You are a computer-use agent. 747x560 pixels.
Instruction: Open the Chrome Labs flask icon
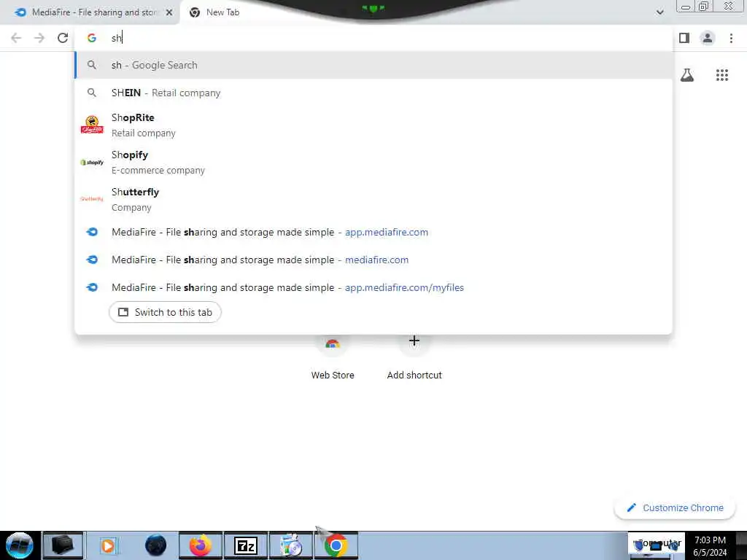point(686,75)
